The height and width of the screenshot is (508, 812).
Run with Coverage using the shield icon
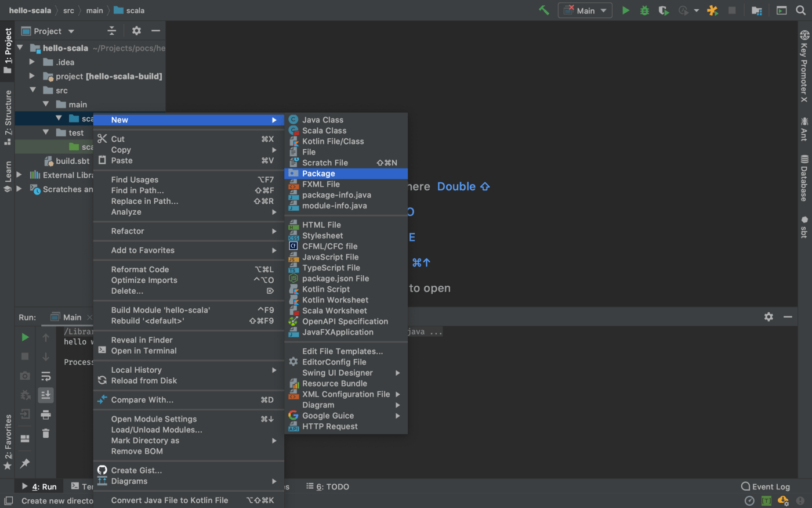tap(663, 10)
